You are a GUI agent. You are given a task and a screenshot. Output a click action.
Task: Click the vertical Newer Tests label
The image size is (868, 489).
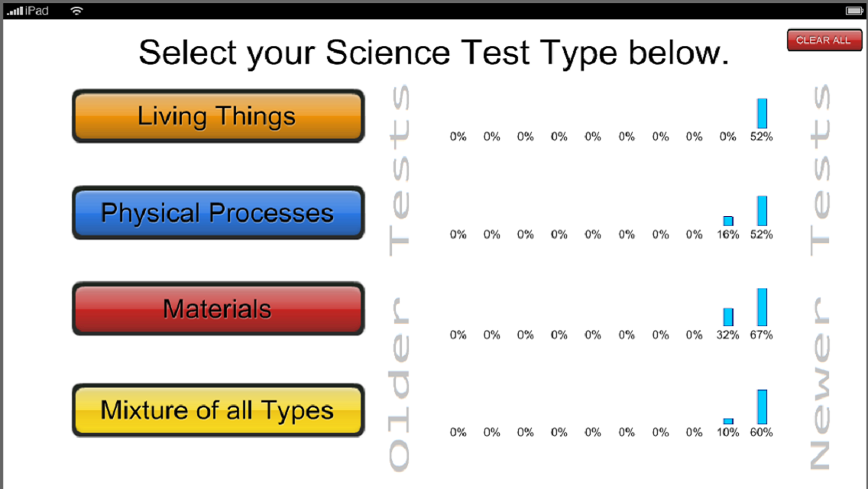point(818,275)
